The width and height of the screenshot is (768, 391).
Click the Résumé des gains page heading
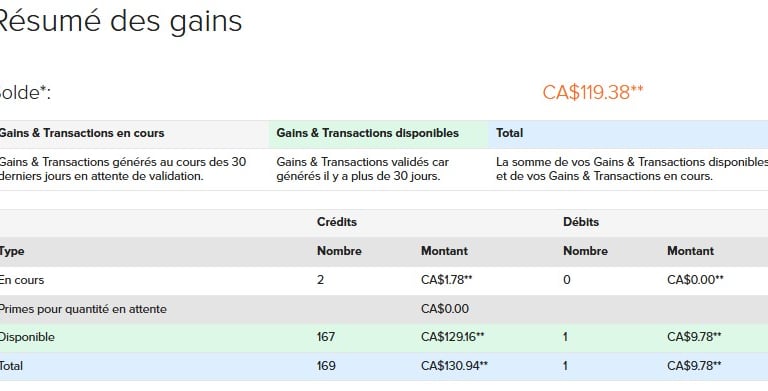point(119,22)
